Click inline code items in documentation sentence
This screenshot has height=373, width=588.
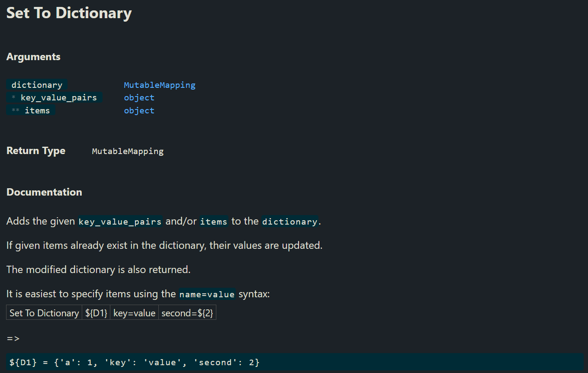coord(213,222)
